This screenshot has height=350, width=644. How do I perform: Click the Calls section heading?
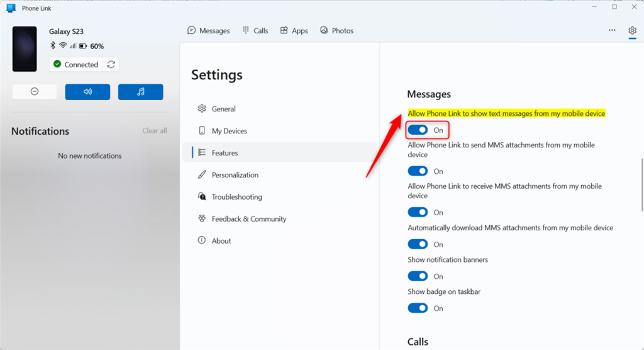[418, 342]
